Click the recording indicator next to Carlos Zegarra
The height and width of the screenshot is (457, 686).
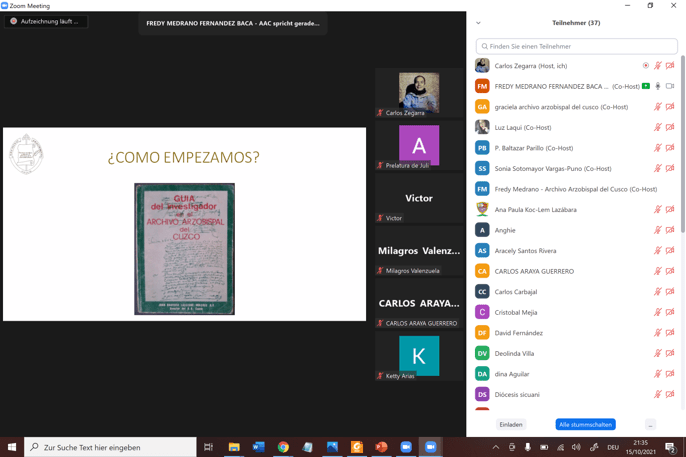646,66
